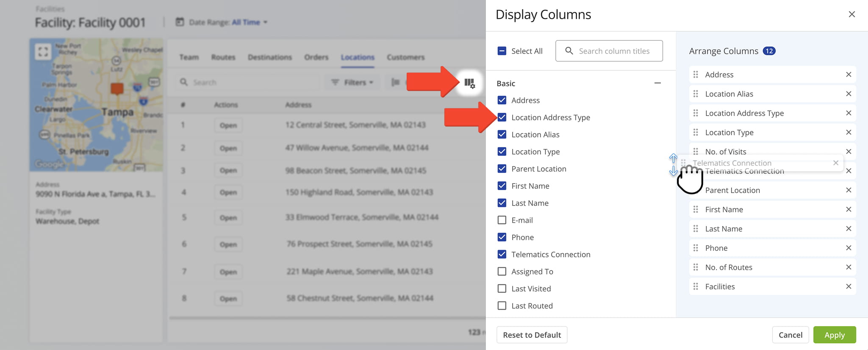Open the Filters dropdown
Screen dimensions: 868x350
(x=352, y=82)
